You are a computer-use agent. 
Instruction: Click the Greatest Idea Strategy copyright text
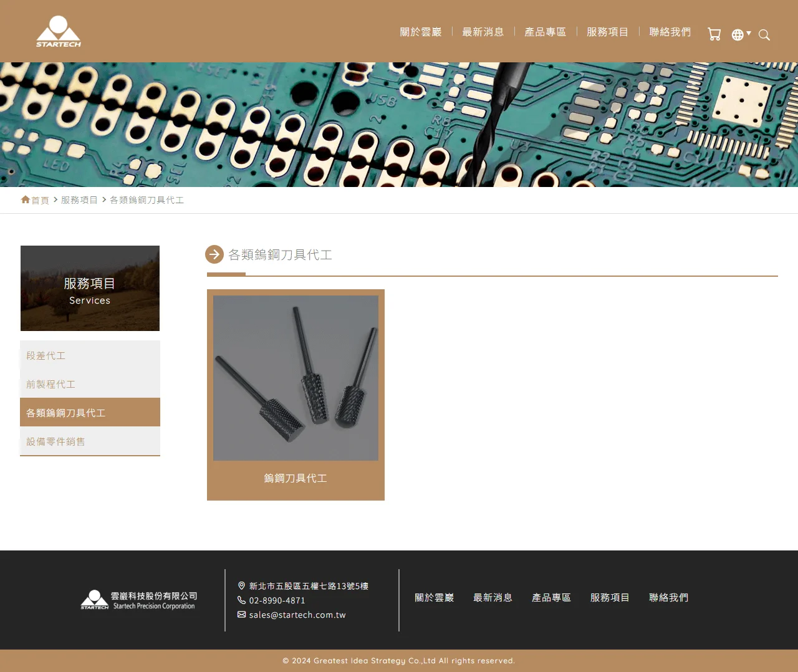pyautogui.click(x=399, y=661)
